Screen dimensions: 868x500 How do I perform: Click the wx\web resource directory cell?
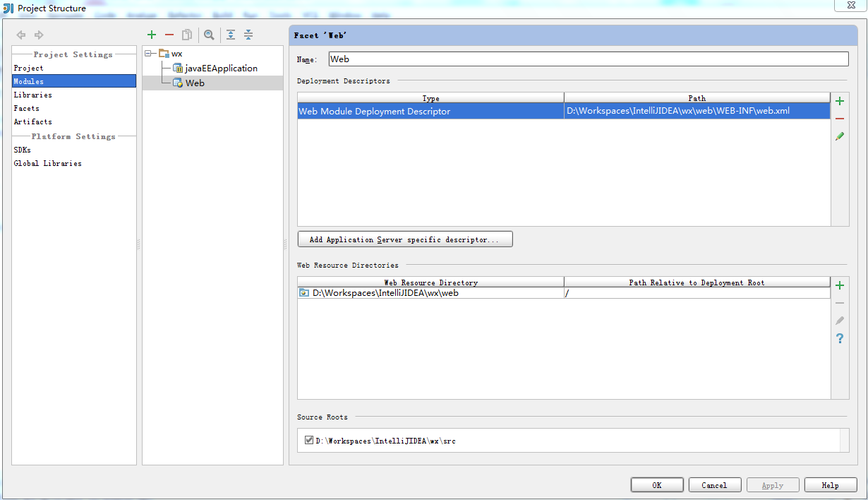click(430, 292)
